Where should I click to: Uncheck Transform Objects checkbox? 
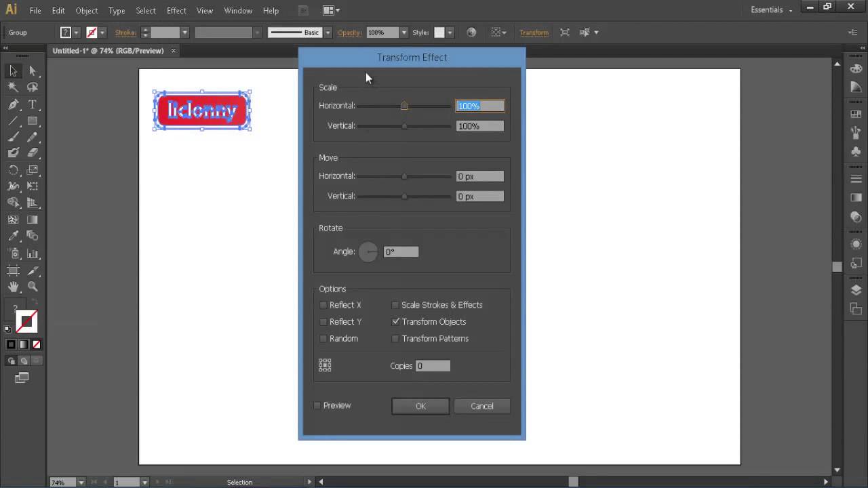pos(395,322)
